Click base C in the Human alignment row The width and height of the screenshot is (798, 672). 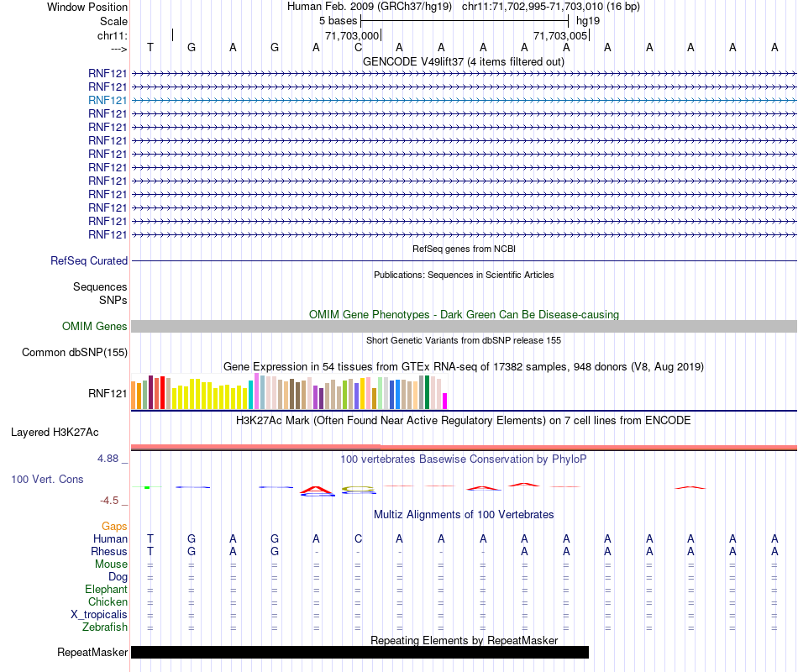[359, 538]
